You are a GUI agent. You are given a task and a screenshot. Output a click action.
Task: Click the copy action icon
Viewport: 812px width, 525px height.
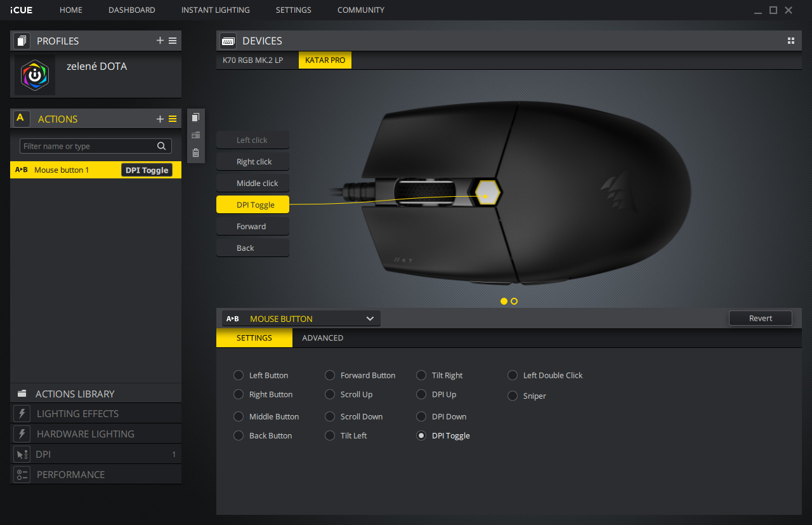click(x=196, y=117)
